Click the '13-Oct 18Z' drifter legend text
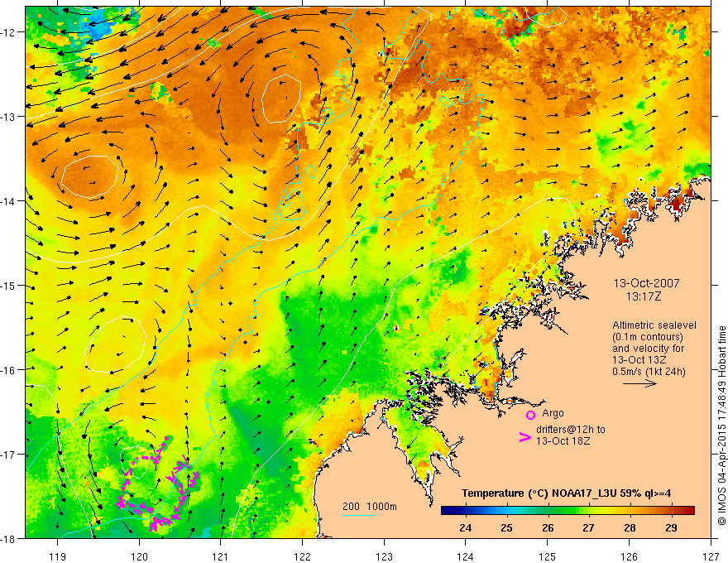 563,440
